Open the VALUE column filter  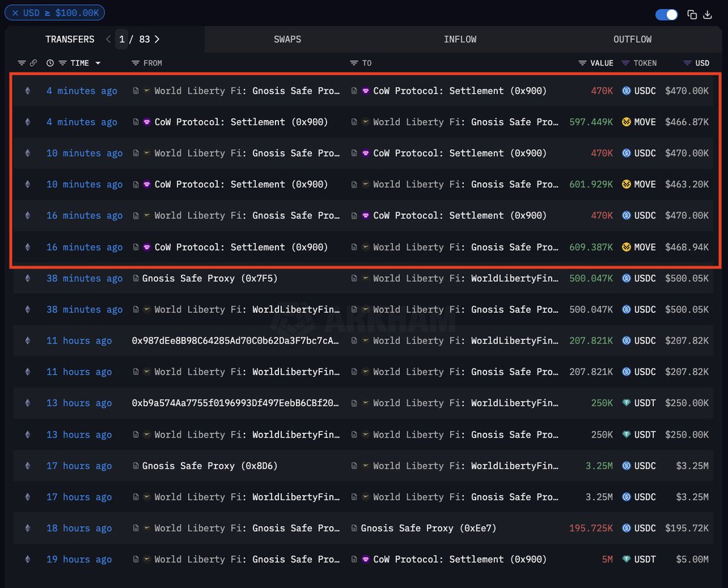582,63
